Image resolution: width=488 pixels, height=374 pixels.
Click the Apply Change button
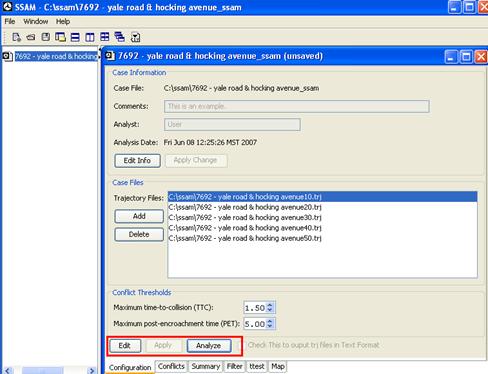tap(196, 160)
